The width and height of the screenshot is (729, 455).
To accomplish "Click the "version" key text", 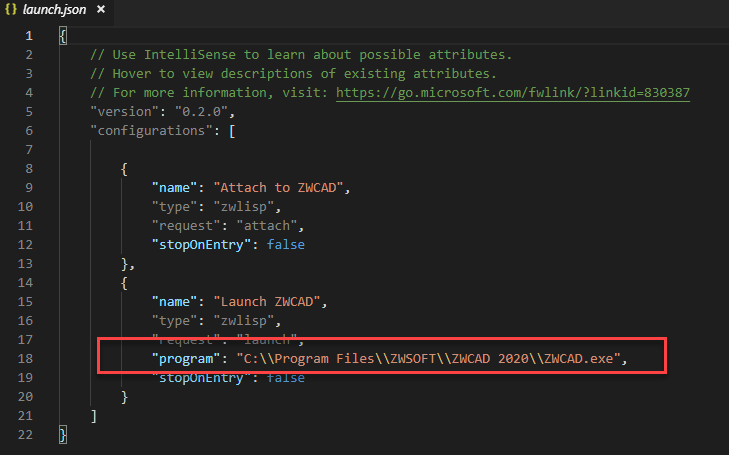I will point(125,112).
